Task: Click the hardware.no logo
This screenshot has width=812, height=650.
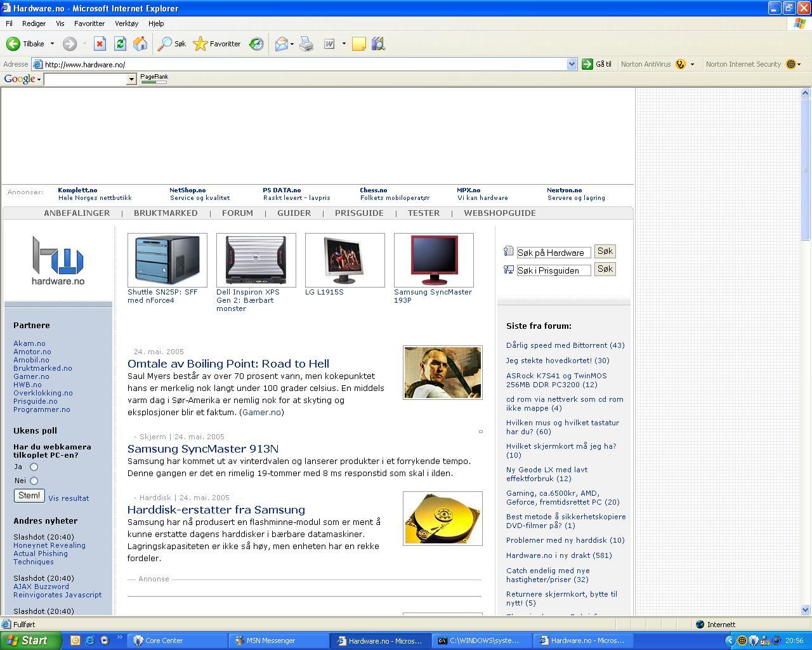Action: tap(58, 261)
